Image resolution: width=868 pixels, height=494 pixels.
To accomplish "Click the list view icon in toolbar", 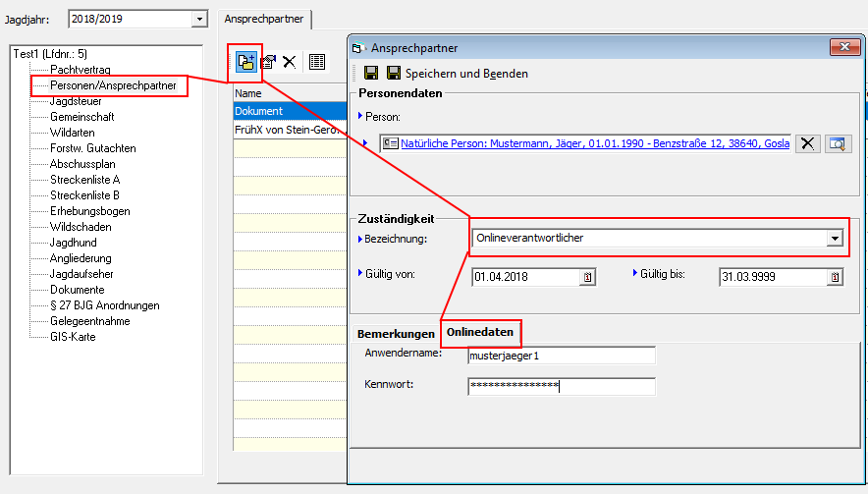I will click(316, 61).
